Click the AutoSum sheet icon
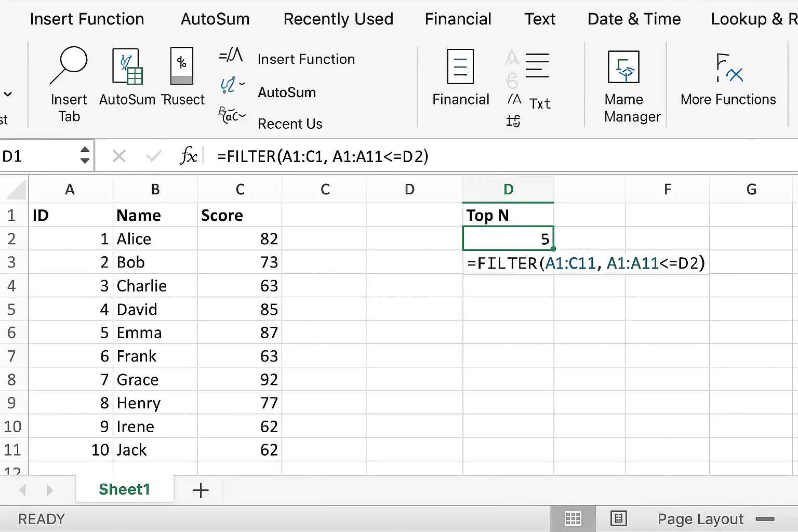This screenshot has width=798, height=532. (x=127, y=66)
